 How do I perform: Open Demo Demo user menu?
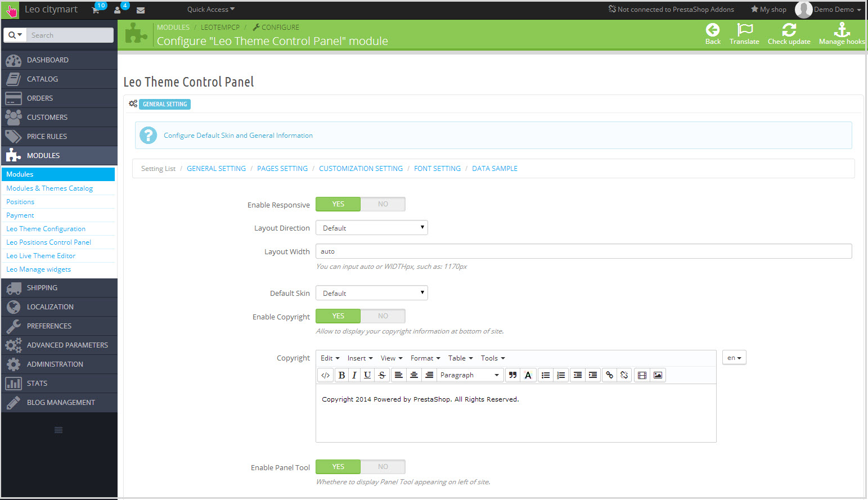pyautogui.click(x=837, y=10)
